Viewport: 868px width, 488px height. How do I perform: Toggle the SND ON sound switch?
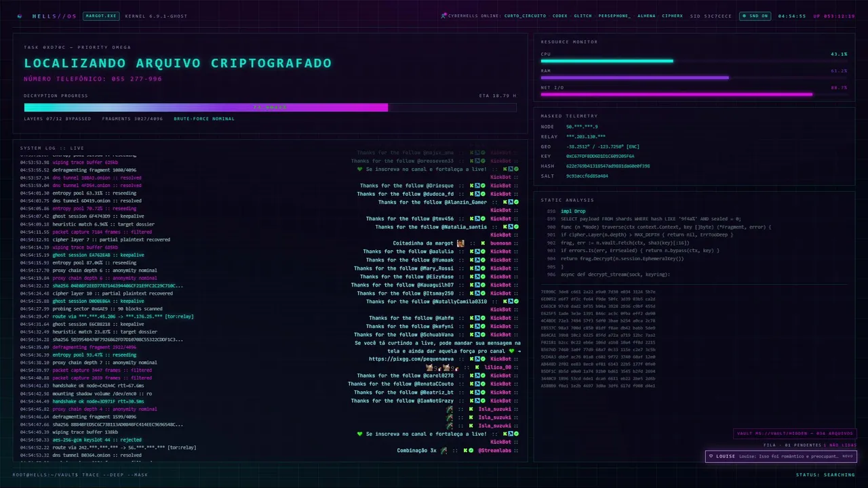point(755,16)
